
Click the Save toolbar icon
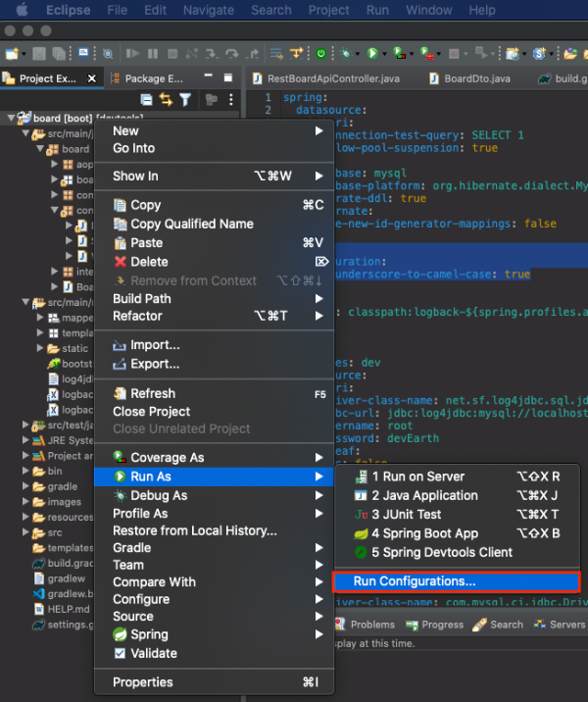click(x=39, y=54)
